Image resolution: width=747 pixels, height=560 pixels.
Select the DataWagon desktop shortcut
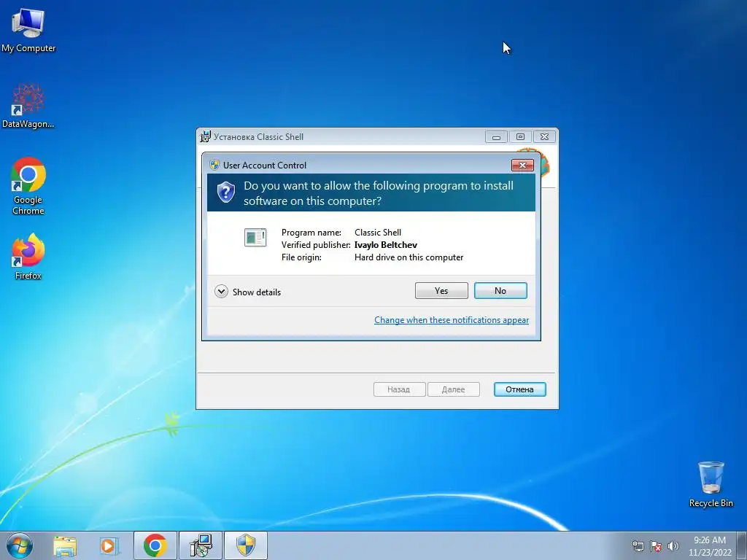pos(28,106)
